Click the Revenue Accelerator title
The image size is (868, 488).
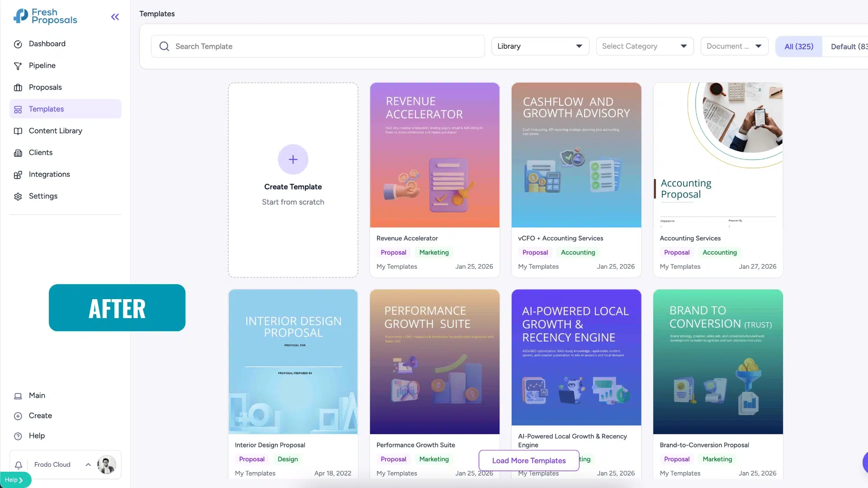[x=407, y=238]
